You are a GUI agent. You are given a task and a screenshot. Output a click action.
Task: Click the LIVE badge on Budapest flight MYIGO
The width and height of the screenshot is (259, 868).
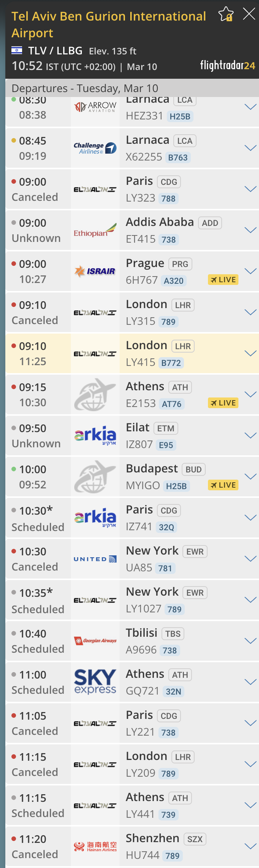pyautogui.click(x=223, y=485)
